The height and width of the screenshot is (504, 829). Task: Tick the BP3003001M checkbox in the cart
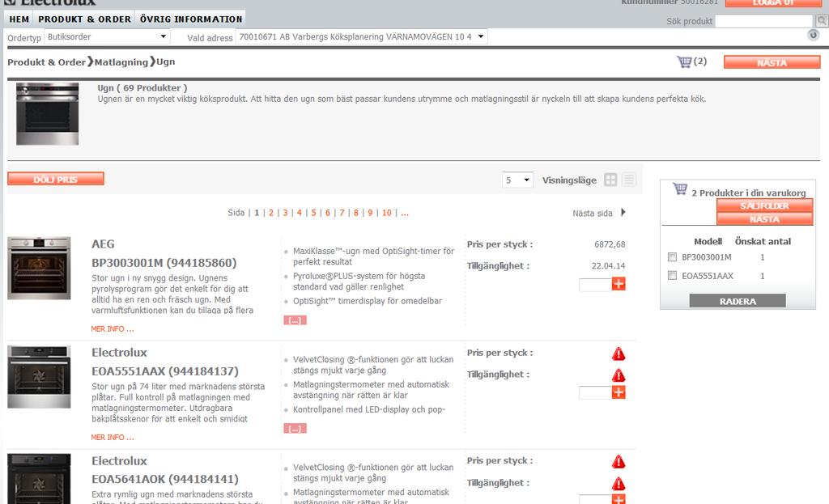[672, 256]
